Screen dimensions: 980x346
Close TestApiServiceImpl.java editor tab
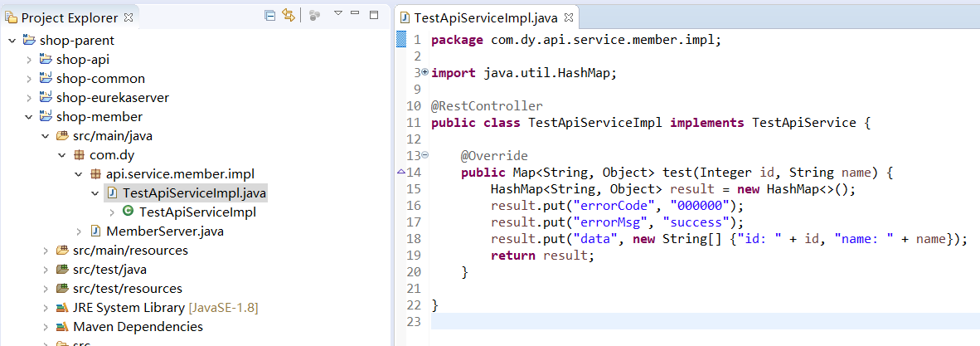(x=569, y=17)
